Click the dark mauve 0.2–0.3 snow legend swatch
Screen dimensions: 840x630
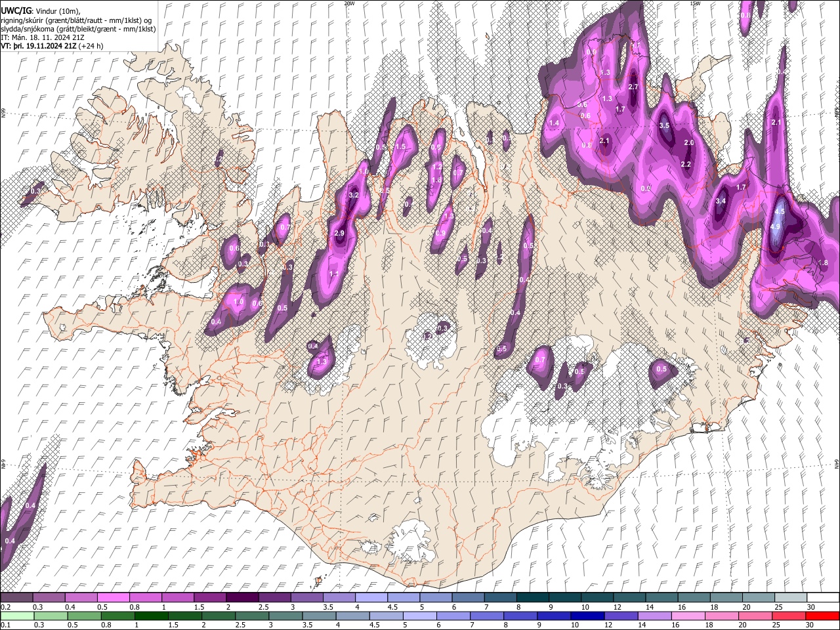(x=17, y=597)
